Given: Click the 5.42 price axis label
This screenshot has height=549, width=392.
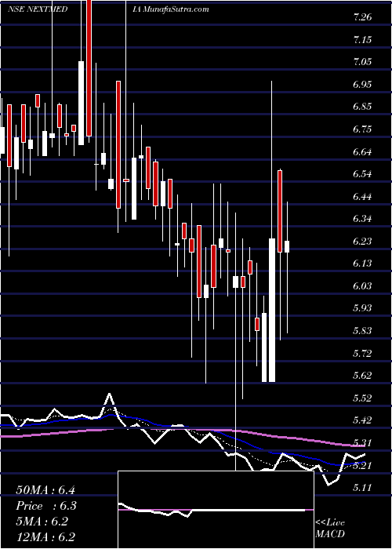Looking at the screenshot, I should [x=362, y=420].
